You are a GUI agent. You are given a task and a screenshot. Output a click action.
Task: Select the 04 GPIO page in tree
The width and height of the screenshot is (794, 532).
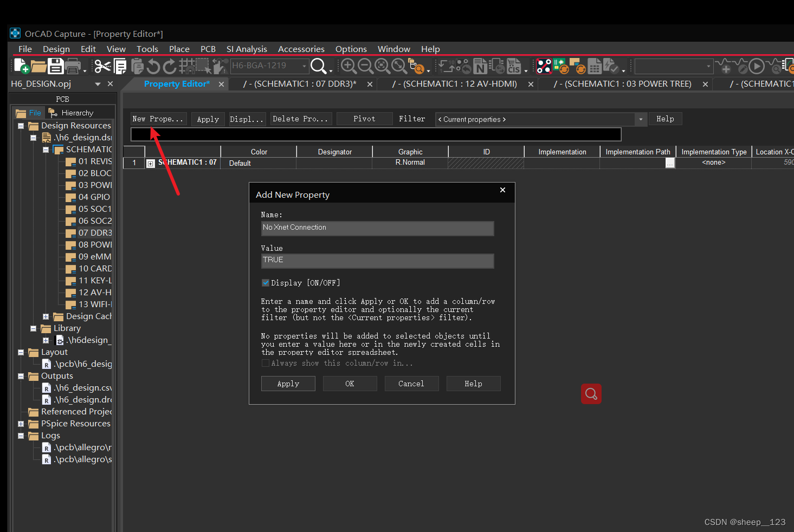[x=87, y=197]
